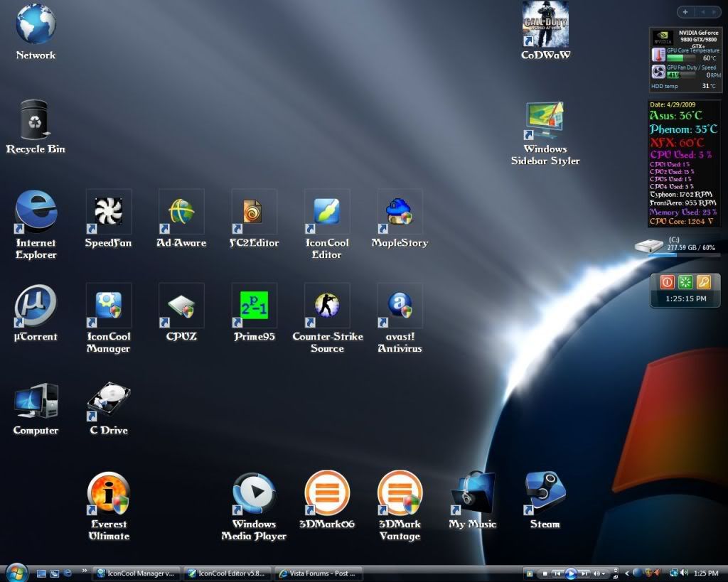Select the Windows Sidebar Styler shortcut
This screenshot has width=728, height=582.
pyautogui.click(x=545, y=134)
